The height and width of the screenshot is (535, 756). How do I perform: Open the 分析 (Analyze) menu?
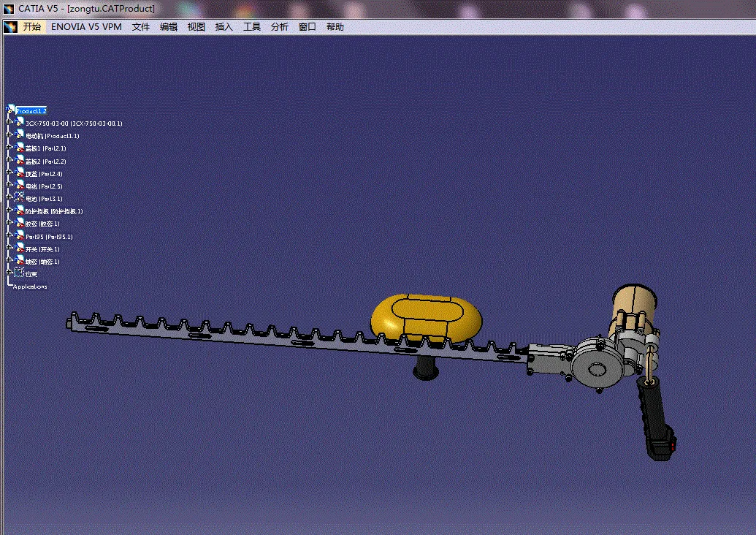click(280, 27)
